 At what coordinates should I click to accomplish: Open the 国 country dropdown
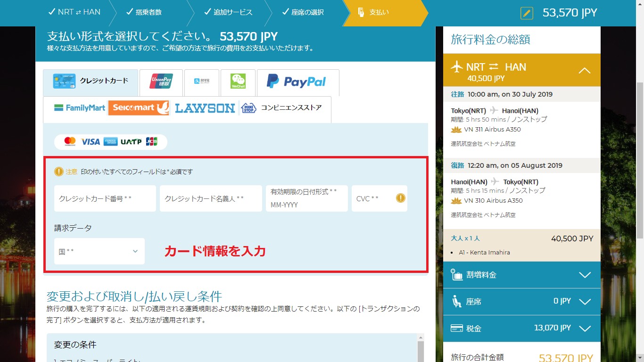[x=99, y=251]
